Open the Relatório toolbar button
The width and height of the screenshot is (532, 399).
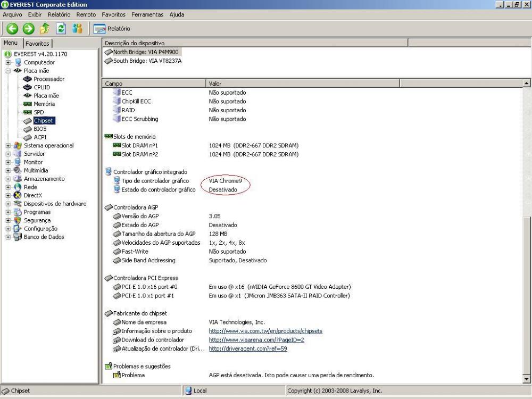click(x=112, y=29)
